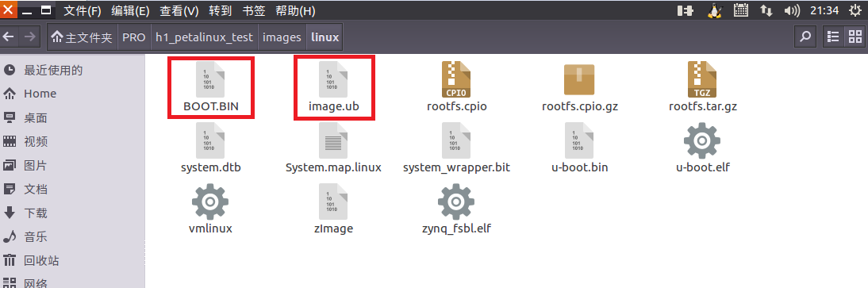This screenshot has height=288, width=868.
Task: Open the volume indicator in top panel
Action: click(x=792, y=10)
